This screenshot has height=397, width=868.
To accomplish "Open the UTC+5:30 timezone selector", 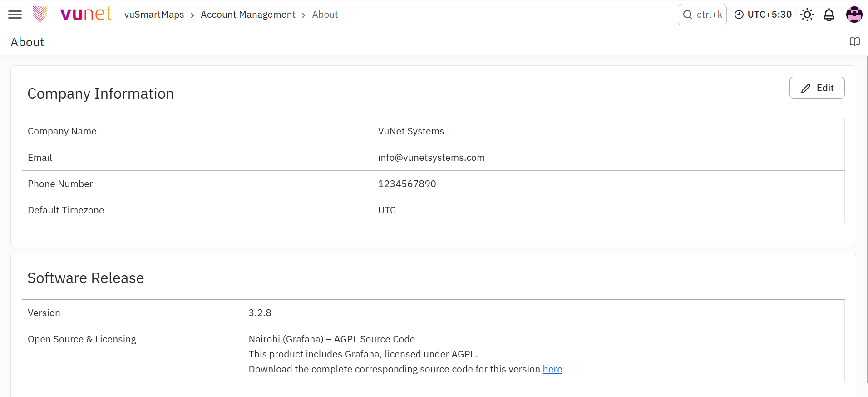I will tap(763, 15).
